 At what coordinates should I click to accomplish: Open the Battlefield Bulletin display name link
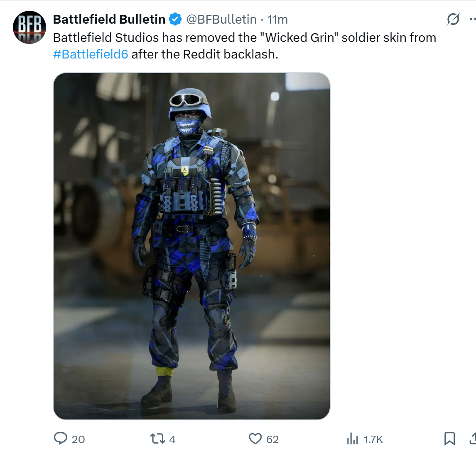109,20
